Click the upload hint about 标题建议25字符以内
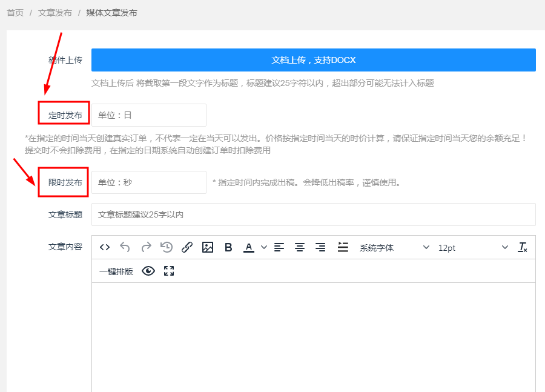Image resolution: width=545 pixels, height=392 pixels. click(263, 83)
